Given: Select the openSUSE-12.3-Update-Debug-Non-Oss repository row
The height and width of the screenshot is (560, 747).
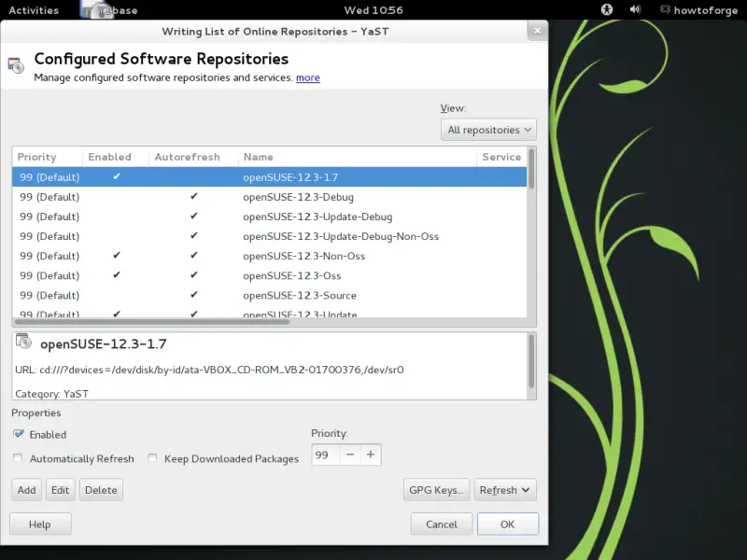Looking at the screenshot, I should point(270,236).
